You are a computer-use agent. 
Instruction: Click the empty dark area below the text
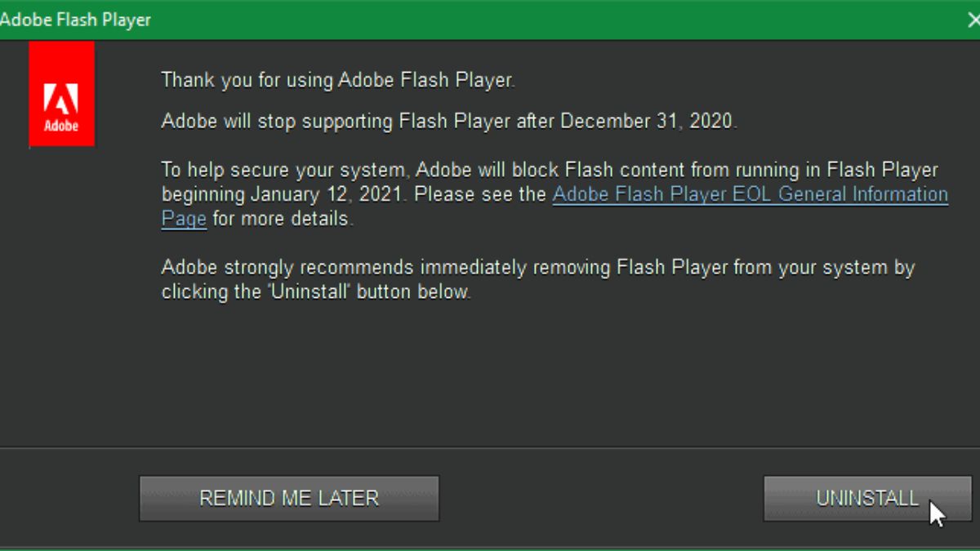tap(490, 375)
